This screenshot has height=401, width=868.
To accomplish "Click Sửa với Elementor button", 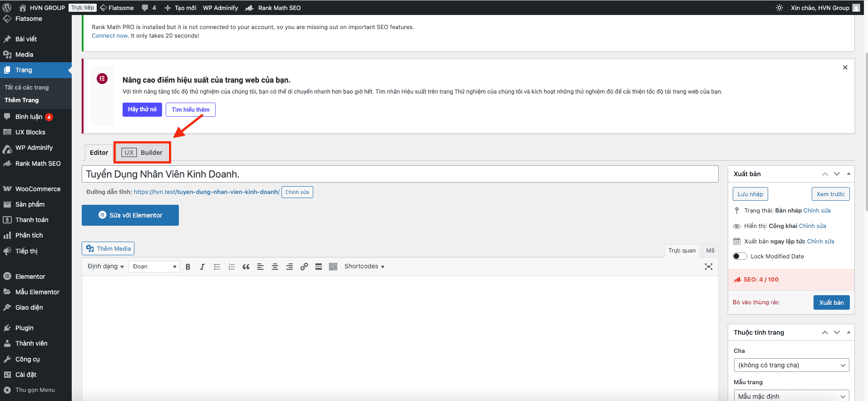I will point(130,215).
